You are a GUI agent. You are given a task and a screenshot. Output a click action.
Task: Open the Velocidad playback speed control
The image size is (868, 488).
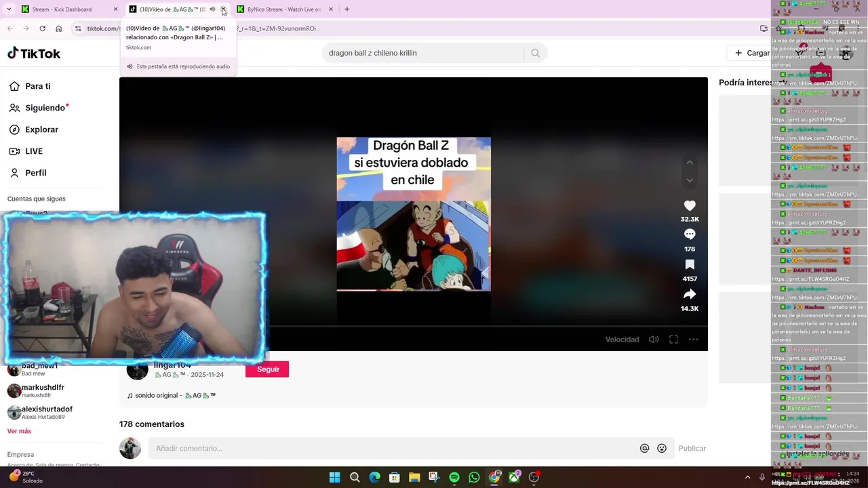(x=622, y=340)
